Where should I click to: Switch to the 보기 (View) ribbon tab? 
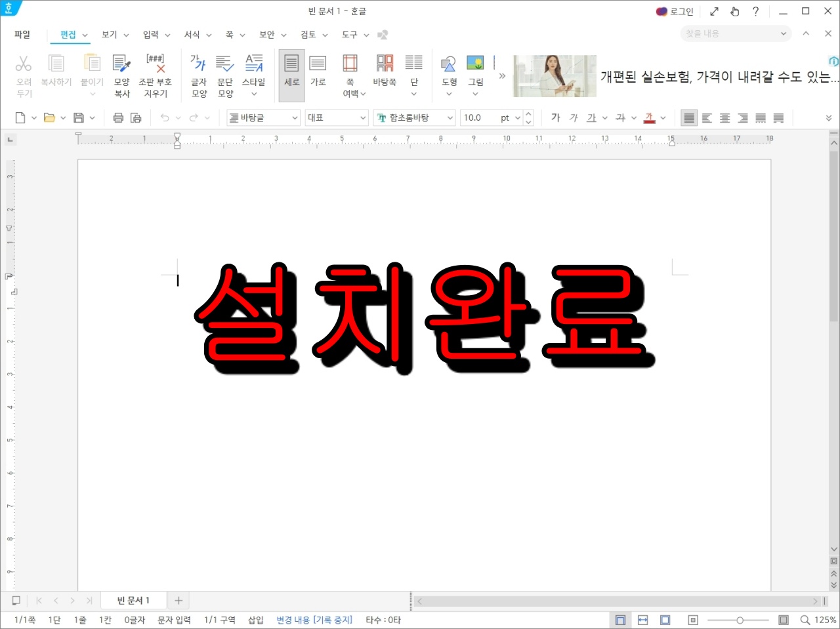[110, 34]
